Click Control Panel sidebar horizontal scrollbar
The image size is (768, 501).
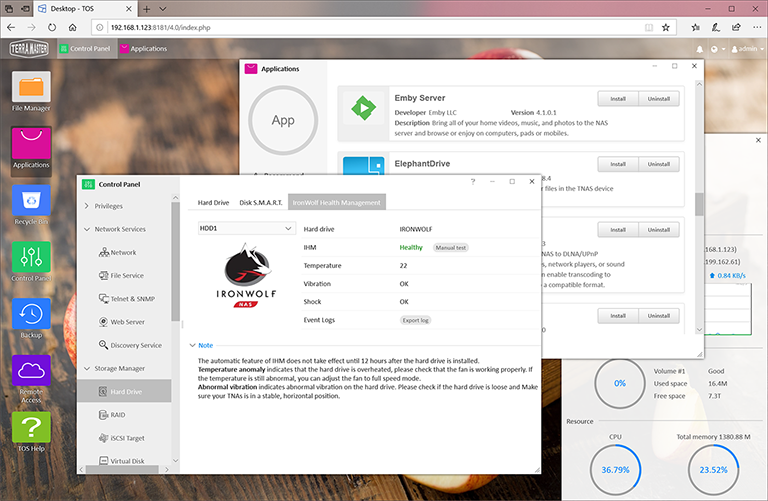(122, 469)
